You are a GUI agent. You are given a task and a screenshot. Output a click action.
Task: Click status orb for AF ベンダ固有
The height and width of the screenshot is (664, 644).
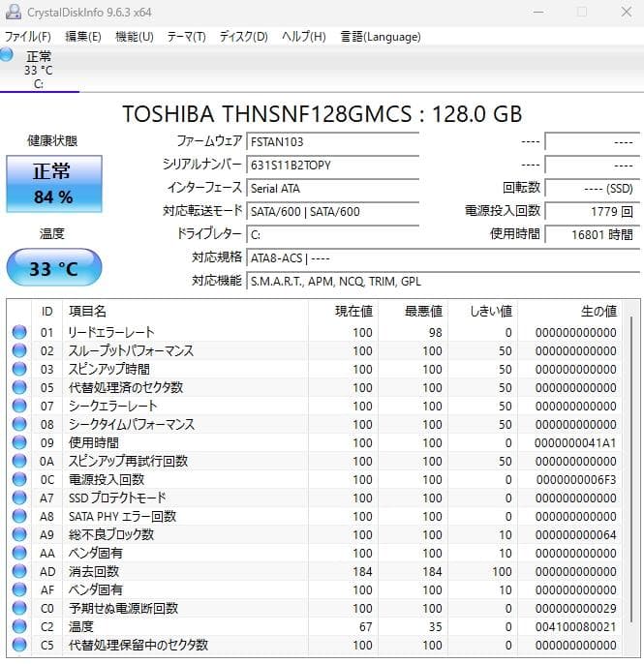(19, 589)
